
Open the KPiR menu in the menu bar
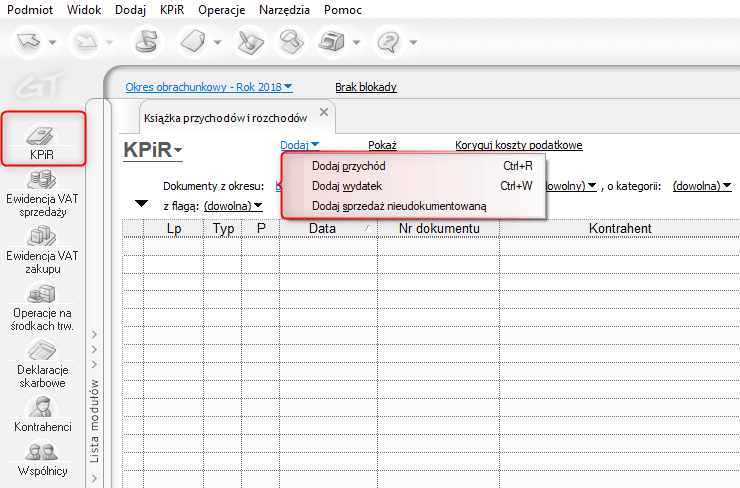pyautogui.click(x=172, y=9)
